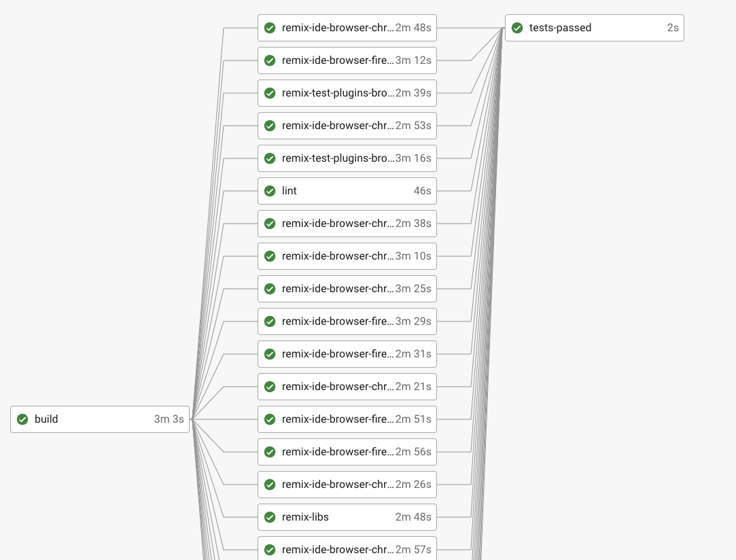Click the success icon on remix-test-plugins-bro 2m 39s
The image size is (736, 560).
(270, 93)
